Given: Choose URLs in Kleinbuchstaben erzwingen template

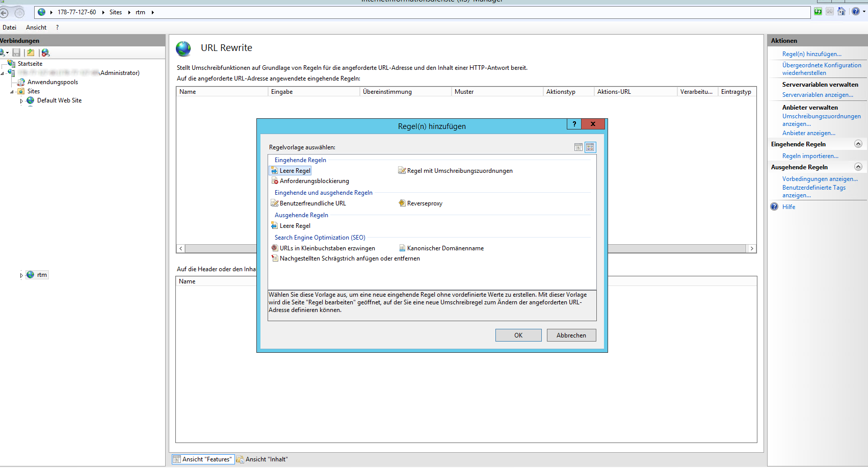Looking at the screenshot, I should [x=327, y=248].
